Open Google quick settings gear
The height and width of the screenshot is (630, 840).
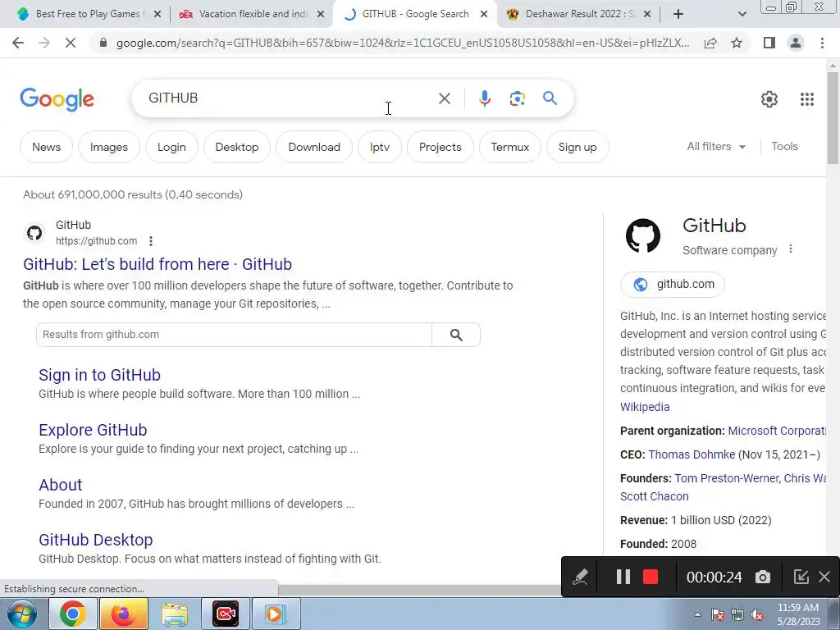(769, 99)
